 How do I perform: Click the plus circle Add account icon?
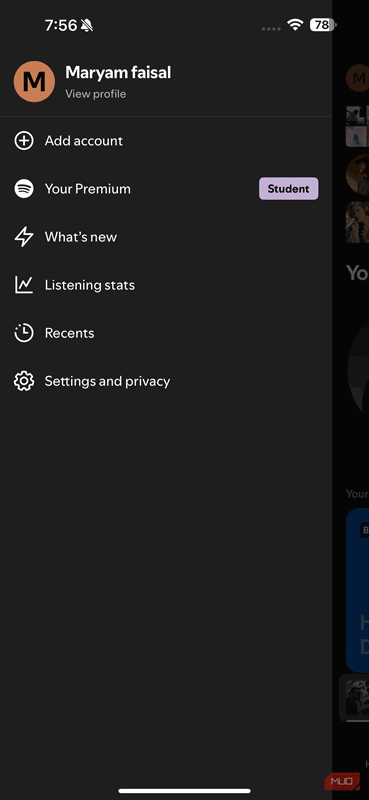click(24, 141)
